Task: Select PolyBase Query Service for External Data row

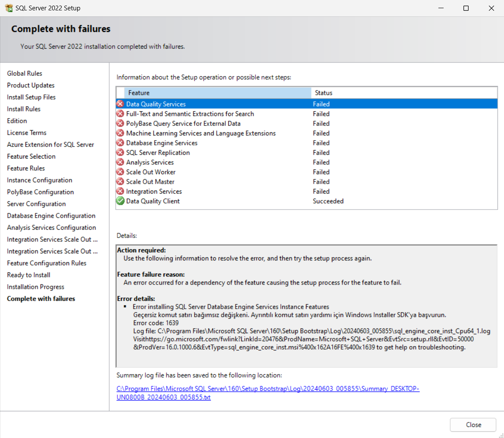Action: [307, 123]
